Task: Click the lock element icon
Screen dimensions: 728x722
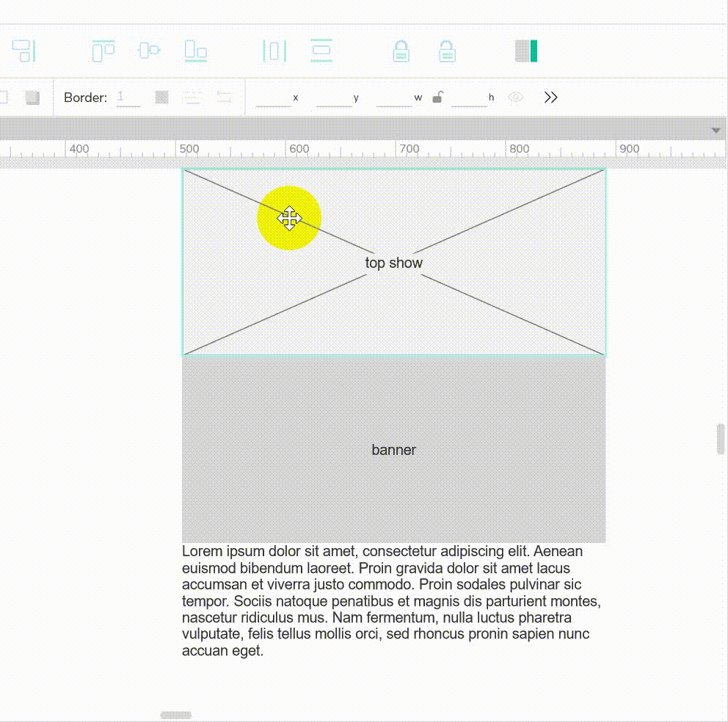Action: point(401,50)
